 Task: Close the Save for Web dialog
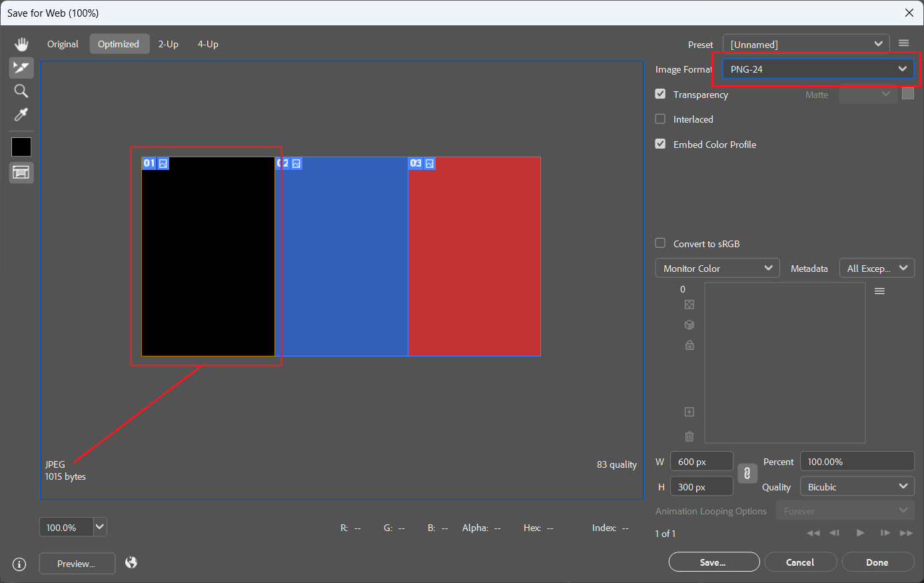tap(909, 13)
